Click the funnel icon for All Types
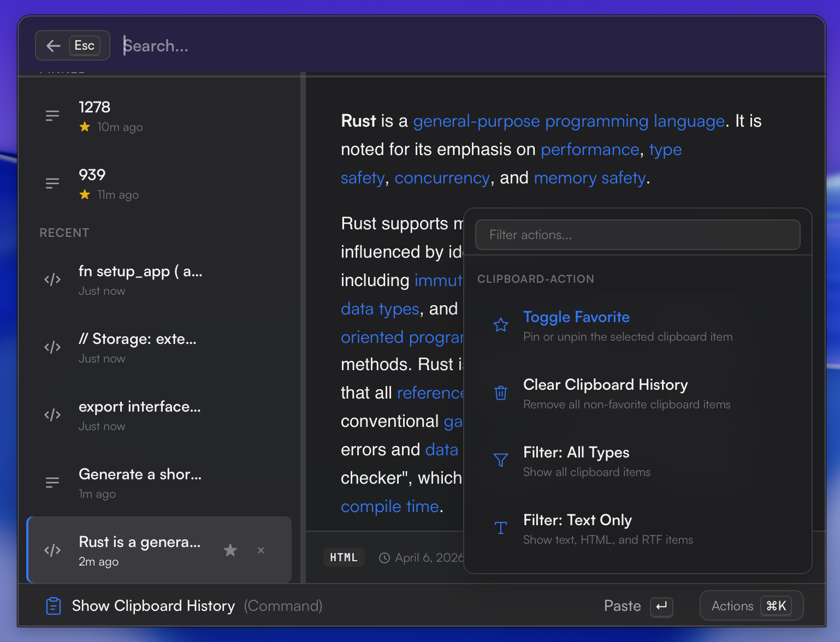This screenshot has width=840, height=642. pyautogui.click(x=501, y=460)
